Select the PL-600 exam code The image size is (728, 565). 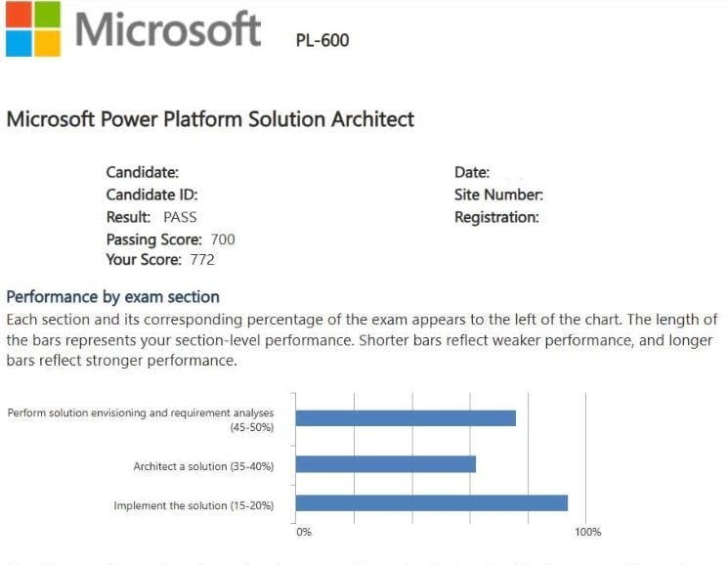click(x=321, y=40)
